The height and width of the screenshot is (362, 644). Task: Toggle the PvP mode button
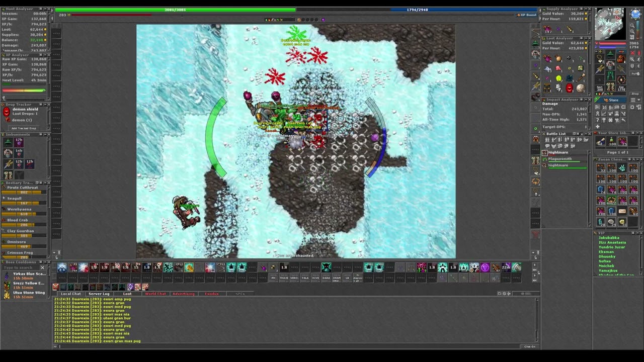[635, 73]
